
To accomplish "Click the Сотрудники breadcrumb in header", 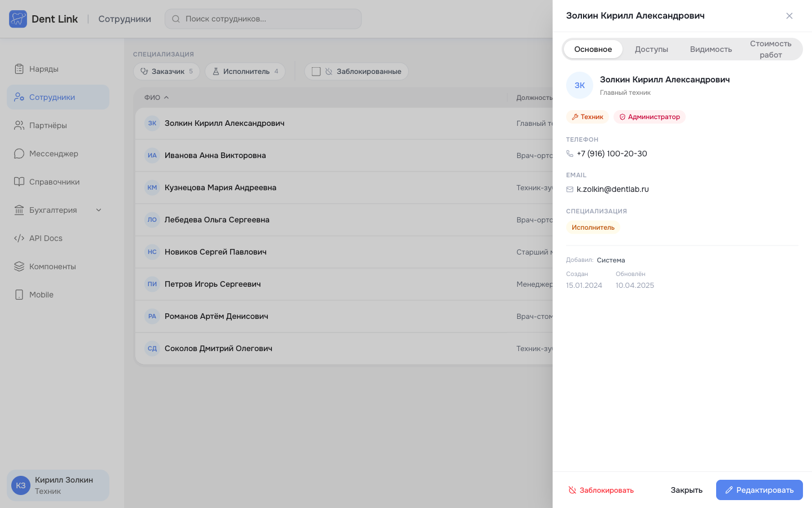I will point(125,19).
